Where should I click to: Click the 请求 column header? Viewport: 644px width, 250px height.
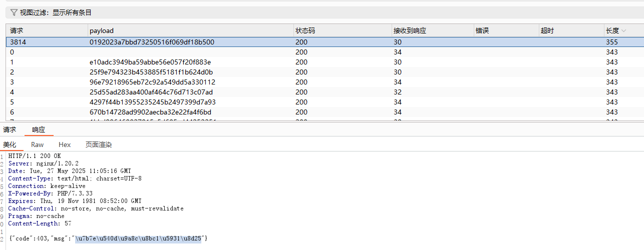tap(17, 31)
